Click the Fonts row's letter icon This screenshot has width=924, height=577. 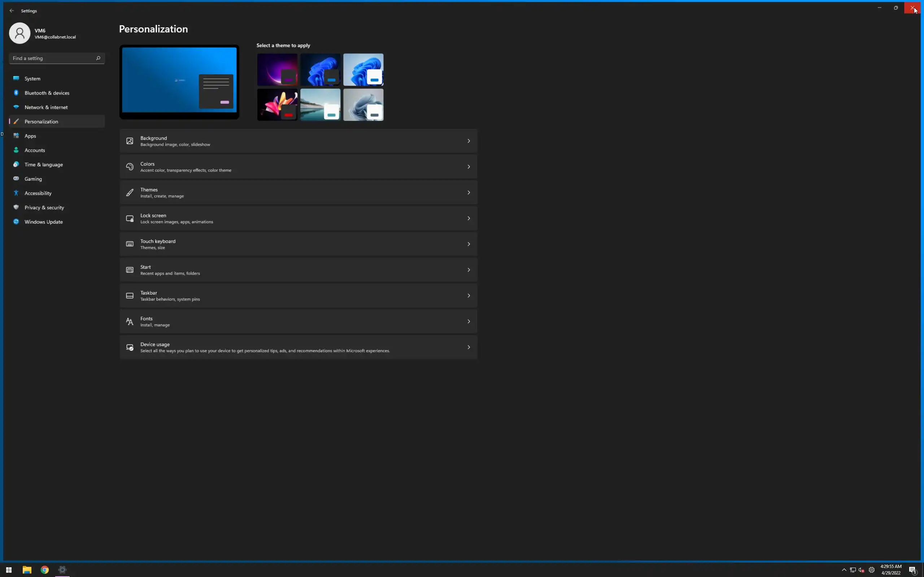click(130, 321)
